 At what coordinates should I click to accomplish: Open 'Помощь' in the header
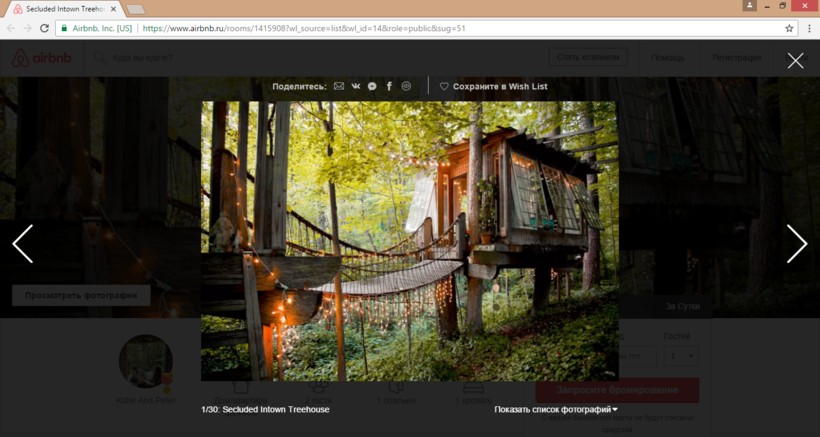tap(667, 58)
